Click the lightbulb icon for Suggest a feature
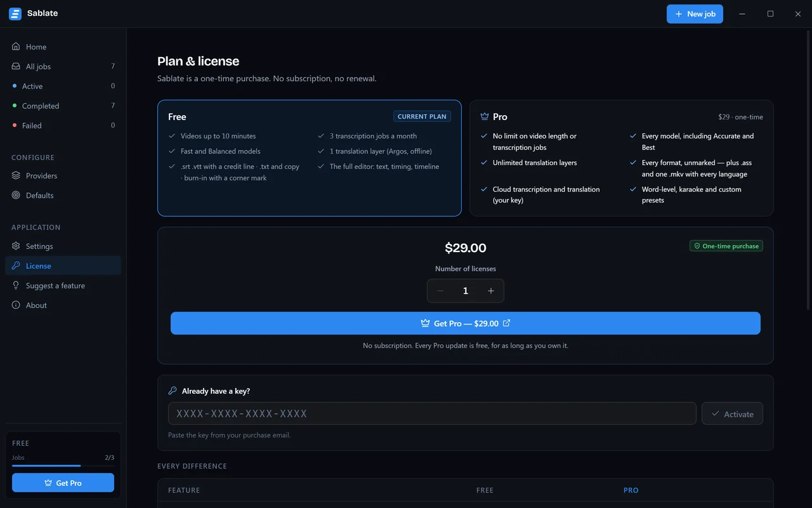 click(16, 285)
